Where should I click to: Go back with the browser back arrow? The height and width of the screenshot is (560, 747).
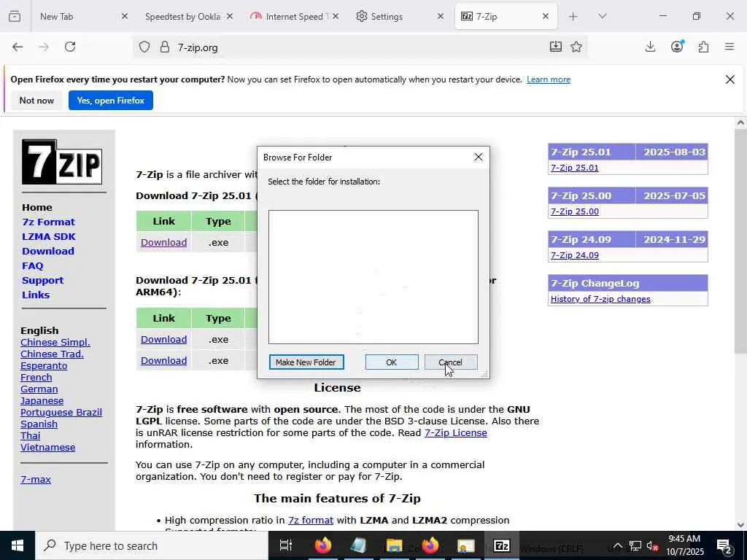(18, 47)
